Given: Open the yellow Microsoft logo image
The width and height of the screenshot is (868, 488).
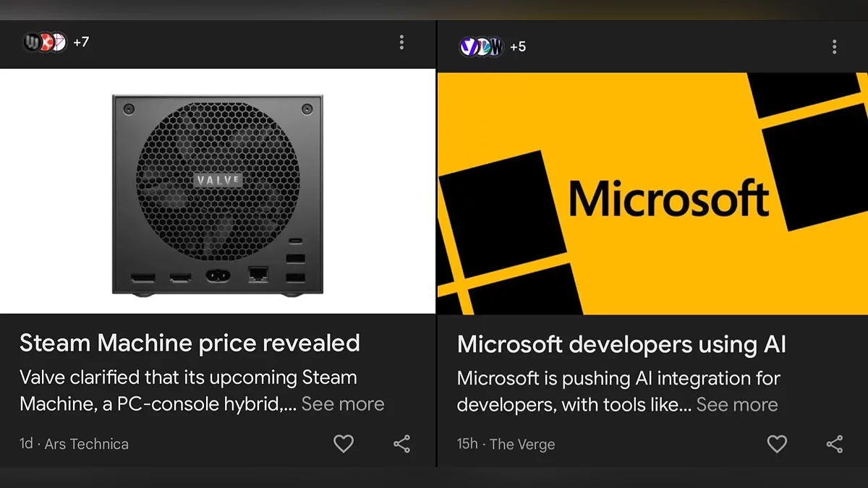Looking at the screenshot, I should click(652, 194).
